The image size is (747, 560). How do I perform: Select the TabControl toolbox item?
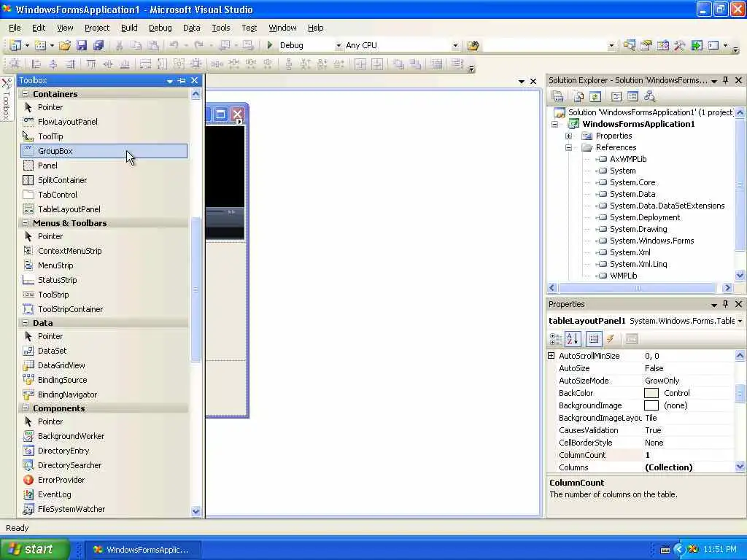pyautogui.click(x=104, y=195)
